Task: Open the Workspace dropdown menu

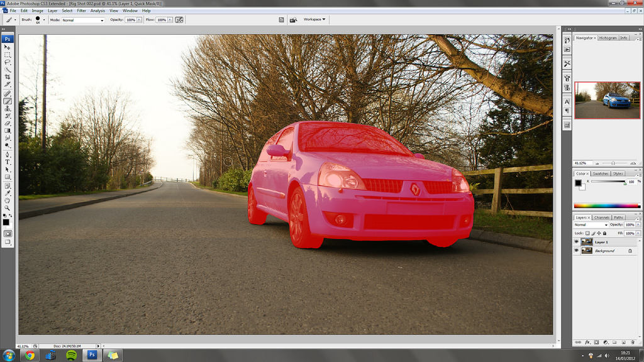Action: point(314,19)
